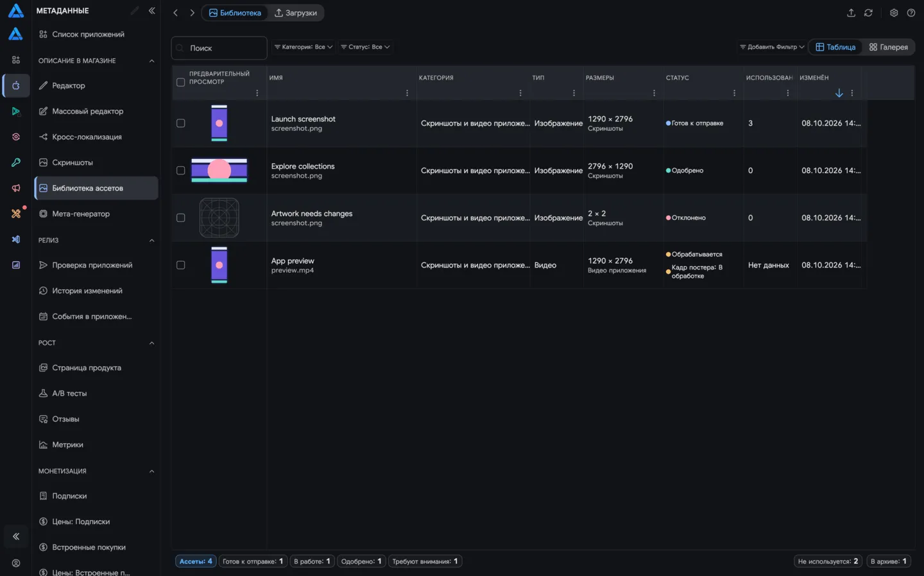The image size is (924, 576).
Task: Filter by Не используется: 2 chip
Action: (x=828, y=561)
